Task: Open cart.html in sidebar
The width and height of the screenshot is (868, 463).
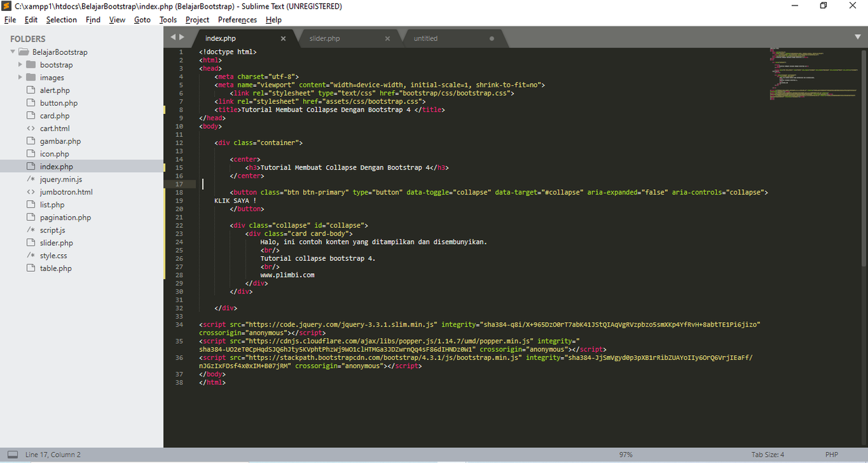Action: tap(55, 128)
